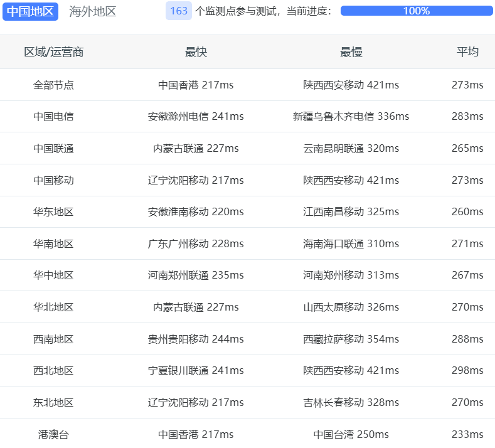Click the 平均 column header
The width and height of the screenshot is (495, 448).
(x=467, y=52)
